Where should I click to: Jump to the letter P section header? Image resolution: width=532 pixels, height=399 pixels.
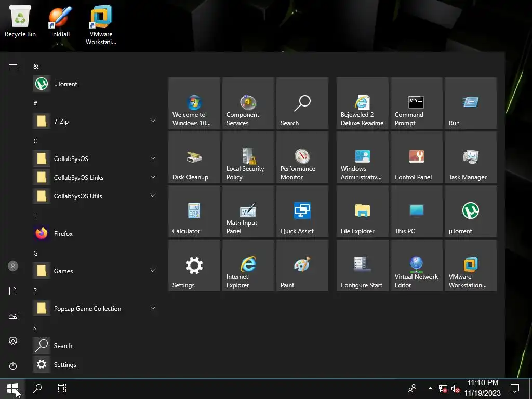(35, 291)
